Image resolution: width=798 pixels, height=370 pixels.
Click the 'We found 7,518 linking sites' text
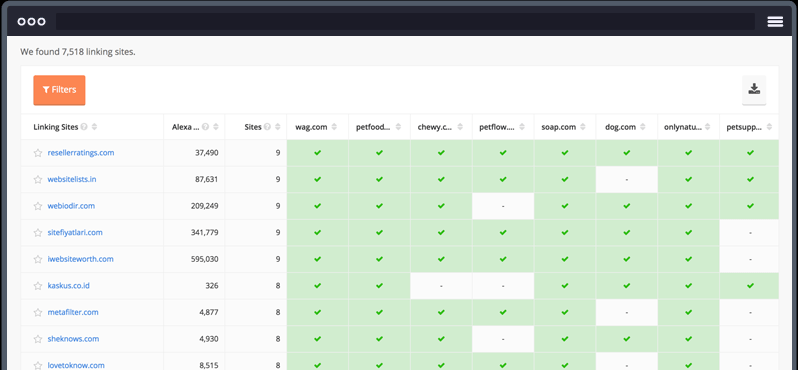(x=78, y=51)
